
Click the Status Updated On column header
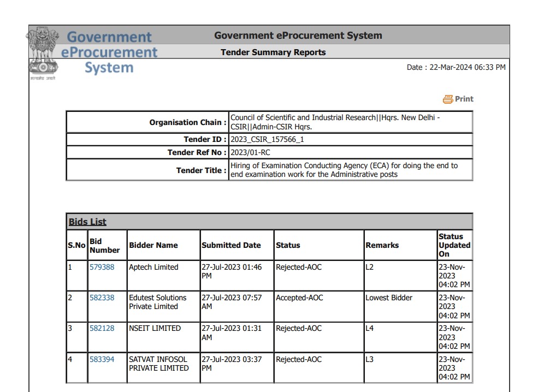454,245
